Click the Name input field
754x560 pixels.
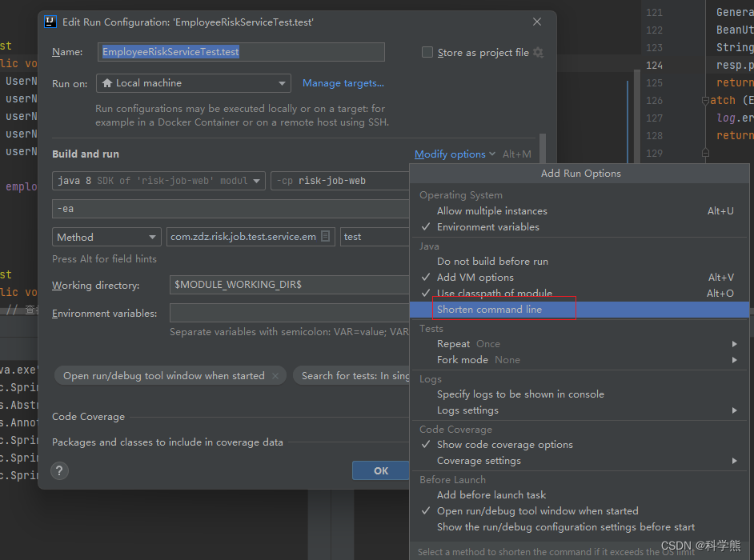click(x=241, y=52)
